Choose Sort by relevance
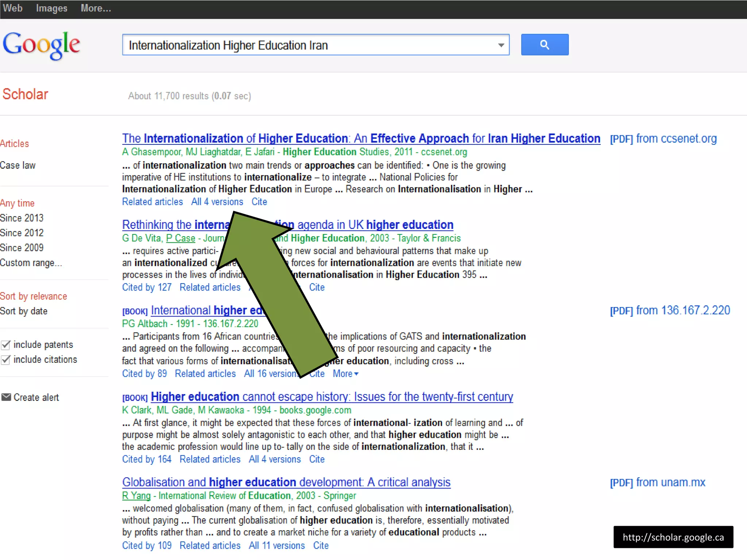747x560 pixels. 34,296
